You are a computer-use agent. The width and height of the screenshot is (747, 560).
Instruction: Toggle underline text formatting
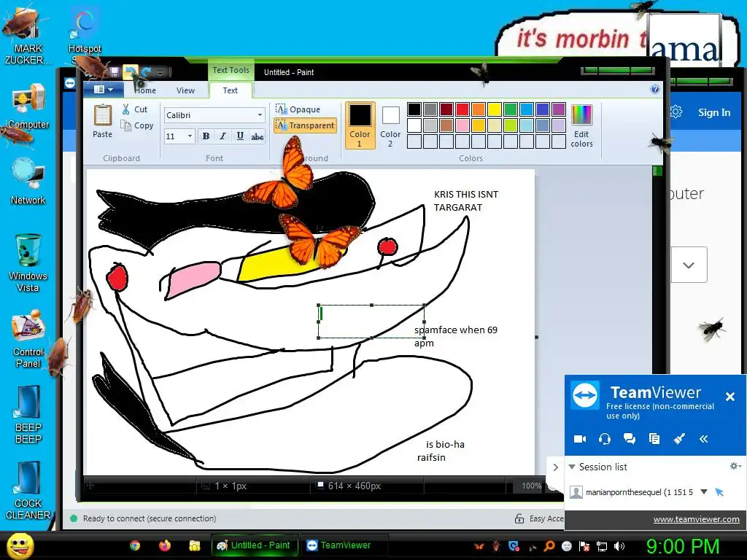pyautogui.click(x=240, y=136)
